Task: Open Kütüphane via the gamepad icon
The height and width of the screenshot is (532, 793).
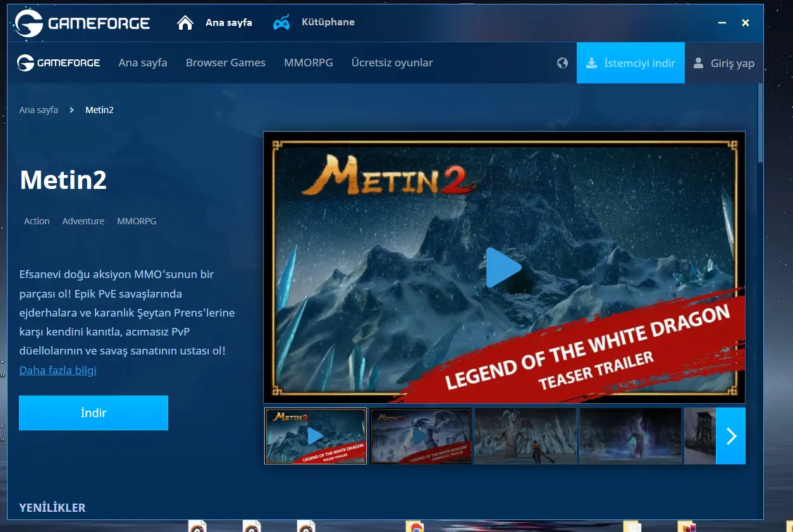Action: pyautogui.click(x=281, y=23)
